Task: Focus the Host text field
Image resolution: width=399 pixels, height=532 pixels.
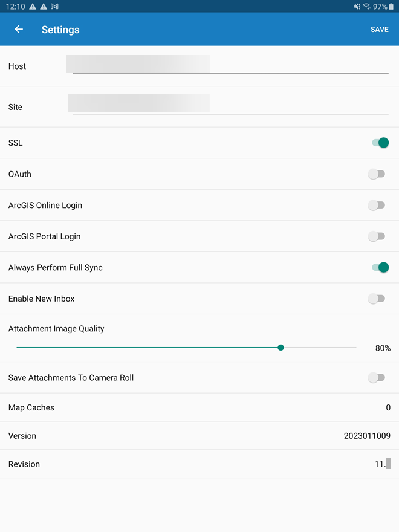Action: (x=230, y=66)
